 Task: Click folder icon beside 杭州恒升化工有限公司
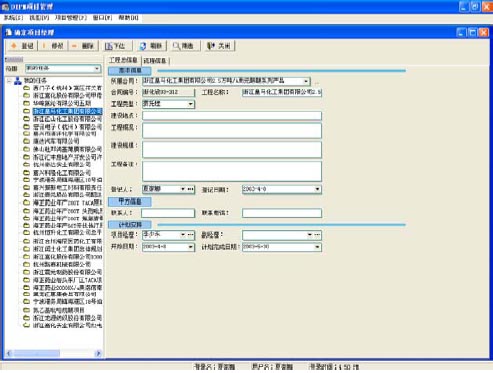point(26,232)
